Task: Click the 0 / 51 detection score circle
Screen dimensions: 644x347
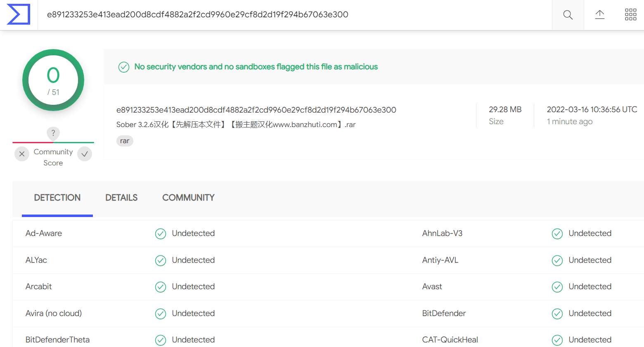Action: [53, 80]
